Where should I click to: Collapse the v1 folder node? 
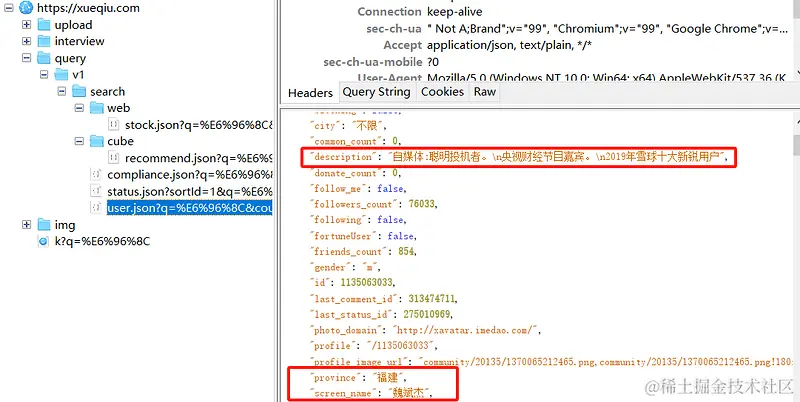44,74
